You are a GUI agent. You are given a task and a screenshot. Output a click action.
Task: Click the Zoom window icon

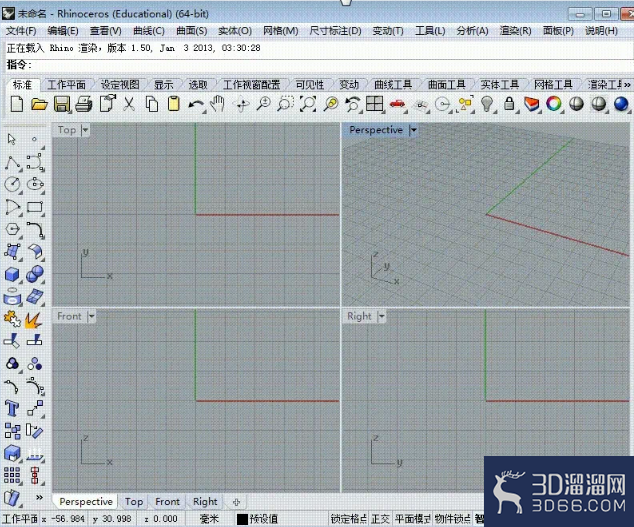[285, 104]
